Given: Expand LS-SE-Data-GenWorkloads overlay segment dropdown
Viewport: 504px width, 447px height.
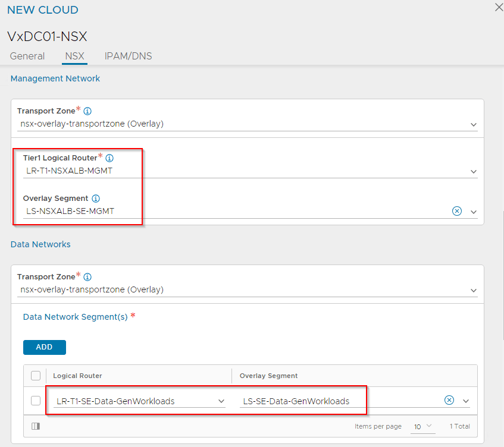Looking at the screenshot, I should (x=466, y=401).
